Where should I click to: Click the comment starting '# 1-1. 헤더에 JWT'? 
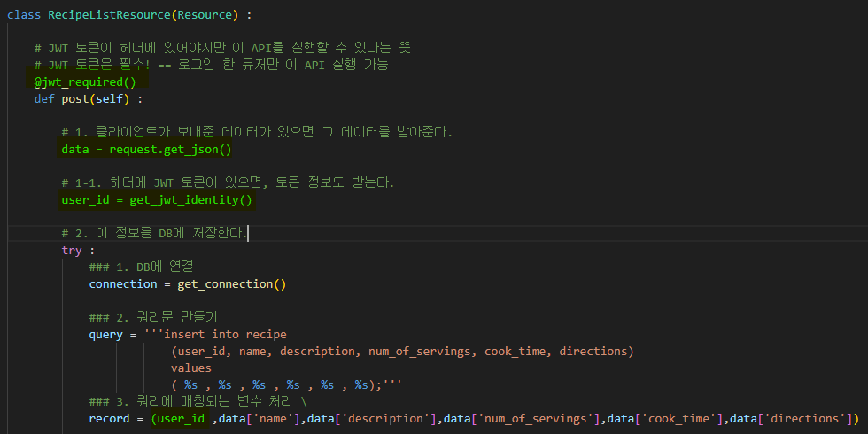(228, 182)
